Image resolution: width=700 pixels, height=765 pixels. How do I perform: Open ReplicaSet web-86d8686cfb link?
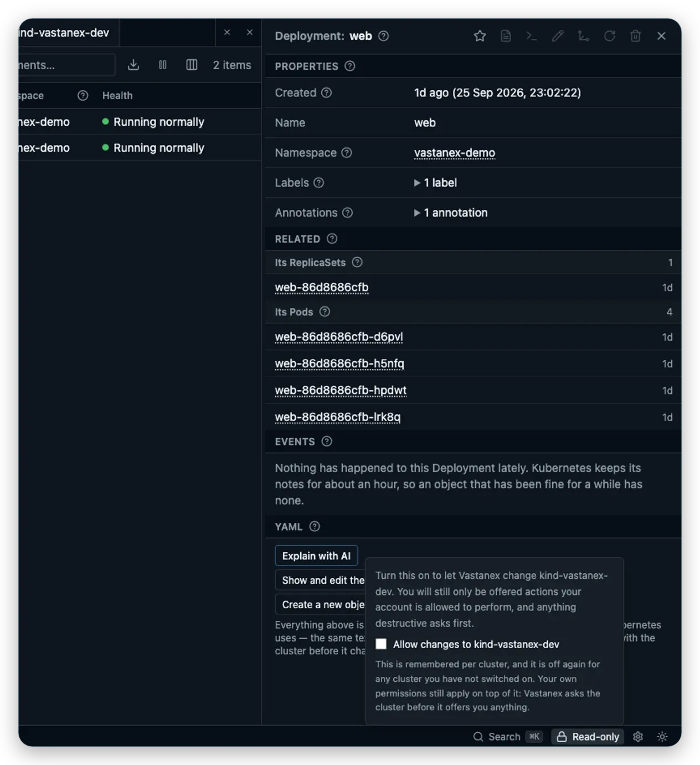point(322,287)
